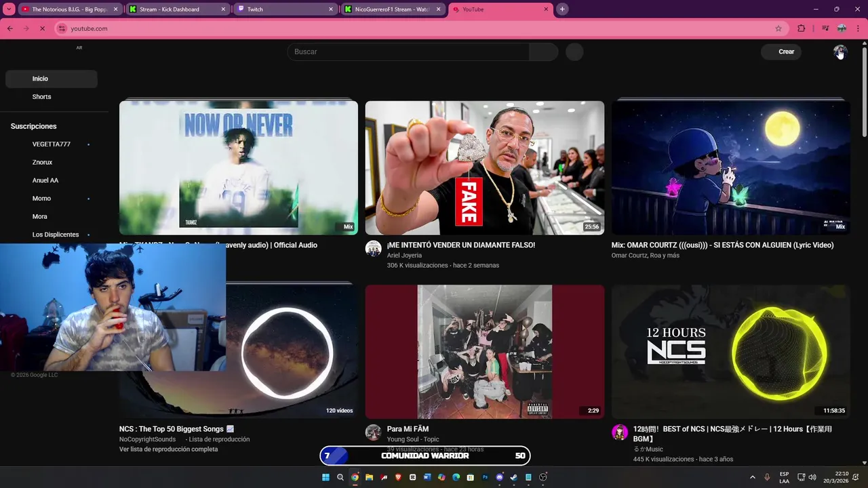Bookmark this page with the star icon
Image resolution: width=868 pixels, height=488 pixels.
pyautogui.click(x=778, y=28)
